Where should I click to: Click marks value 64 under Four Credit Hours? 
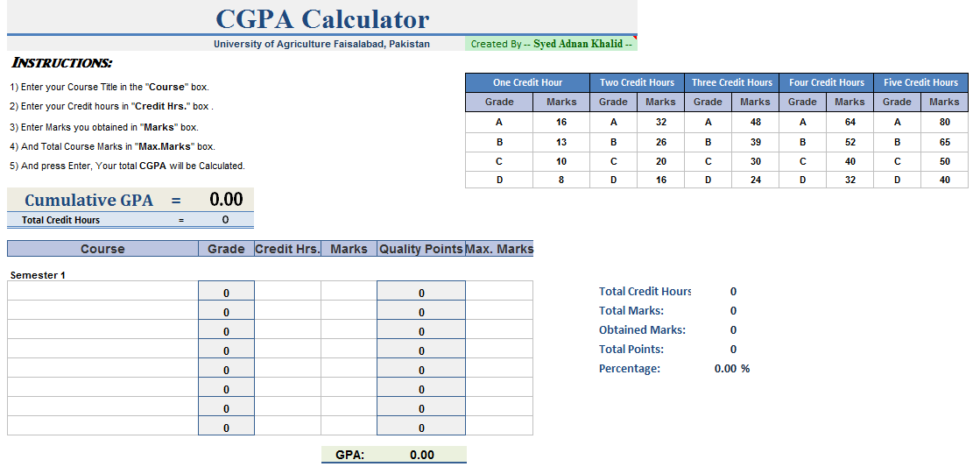(x=850, y=123)
